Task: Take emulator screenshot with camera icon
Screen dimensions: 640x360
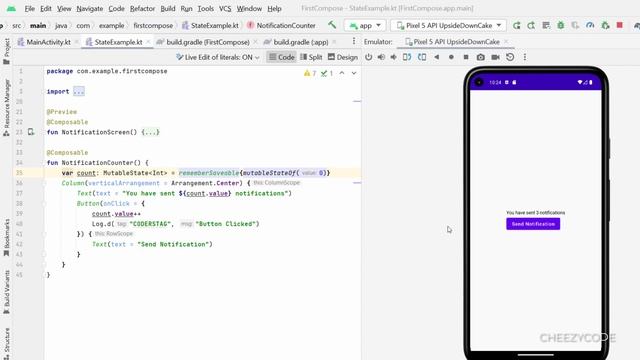Action: pyautogui.click(x=480, y=57)
